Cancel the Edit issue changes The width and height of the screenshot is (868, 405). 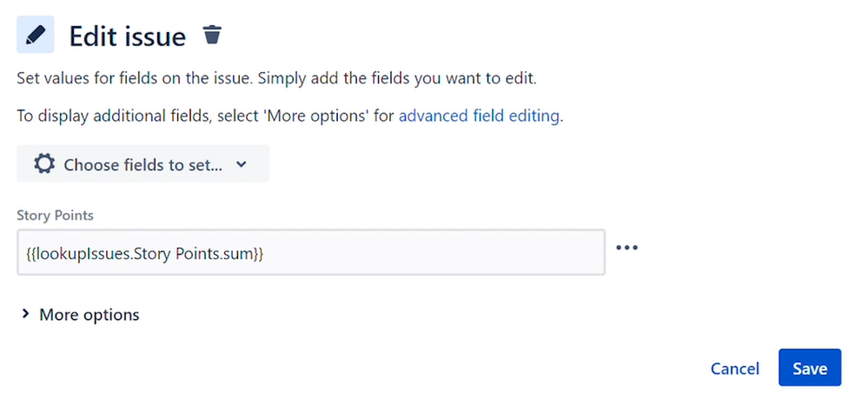click(x=734, y=369)
